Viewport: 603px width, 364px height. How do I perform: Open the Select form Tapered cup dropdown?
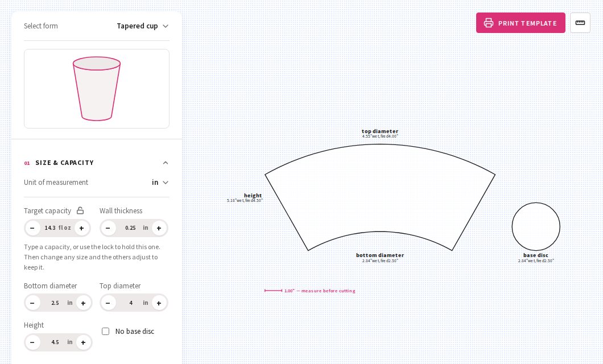click(x=143, y=26)
